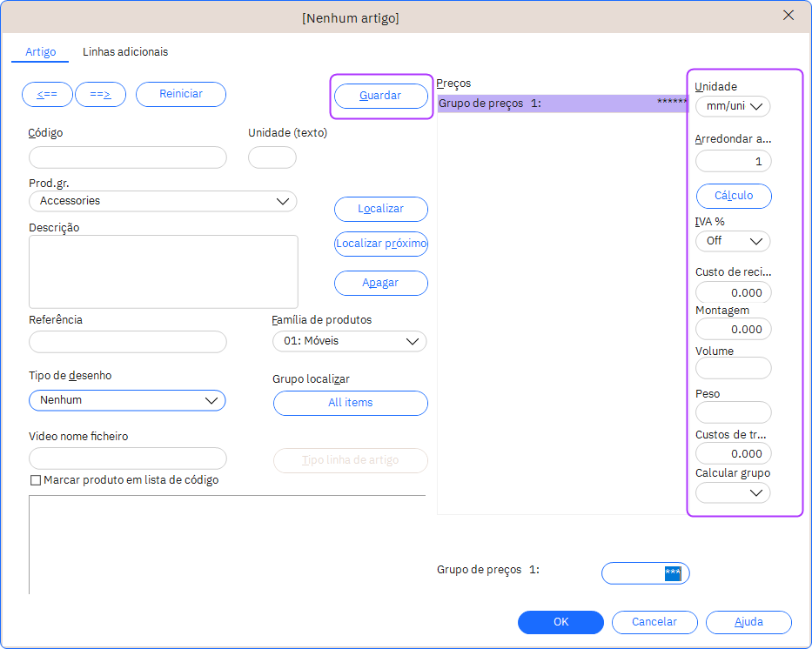812x649 pixels.
Task: Open the IVA % dropdown
Action: pyautogui.click(x=733, y=241)
